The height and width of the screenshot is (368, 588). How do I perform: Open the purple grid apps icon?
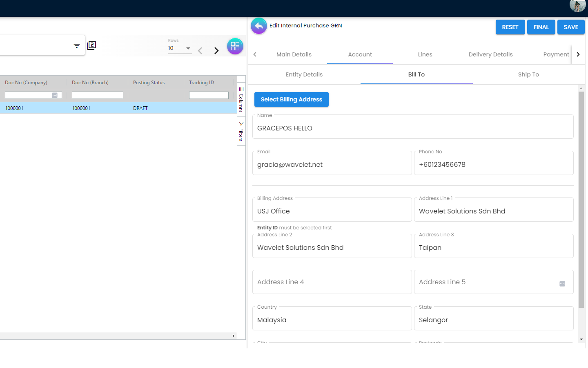[x=235, y=47]
